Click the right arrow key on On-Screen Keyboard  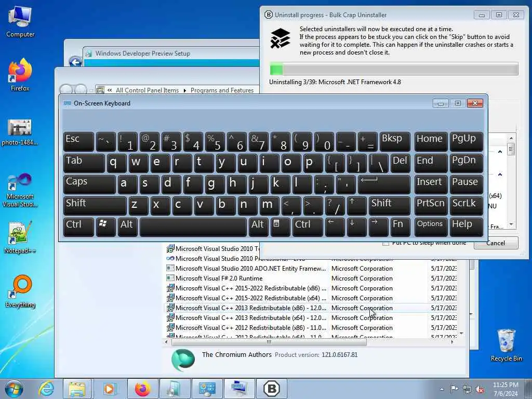(378, 227)
